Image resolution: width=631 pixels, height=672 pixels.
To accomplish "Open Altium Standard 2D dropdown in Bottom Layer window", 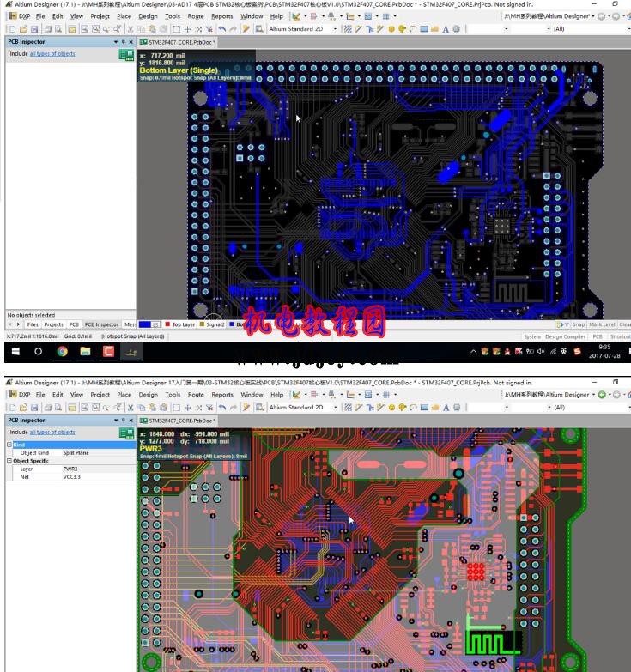I will click(335, 29).
